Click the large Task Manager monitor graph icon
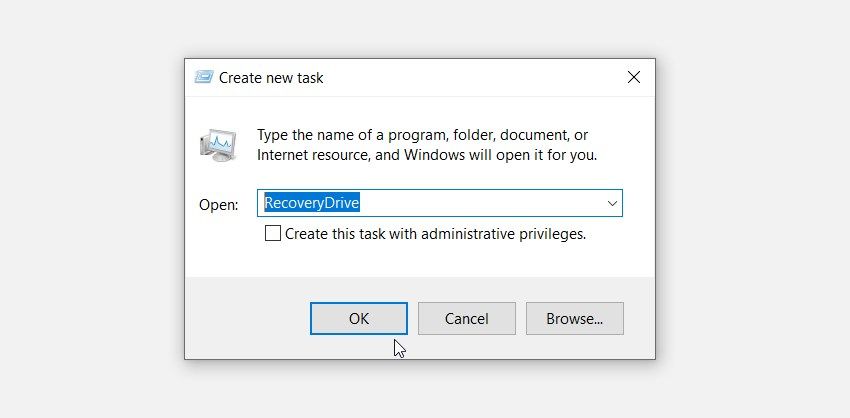Screen dimensions: 850x418 click(x=218, y=145)
